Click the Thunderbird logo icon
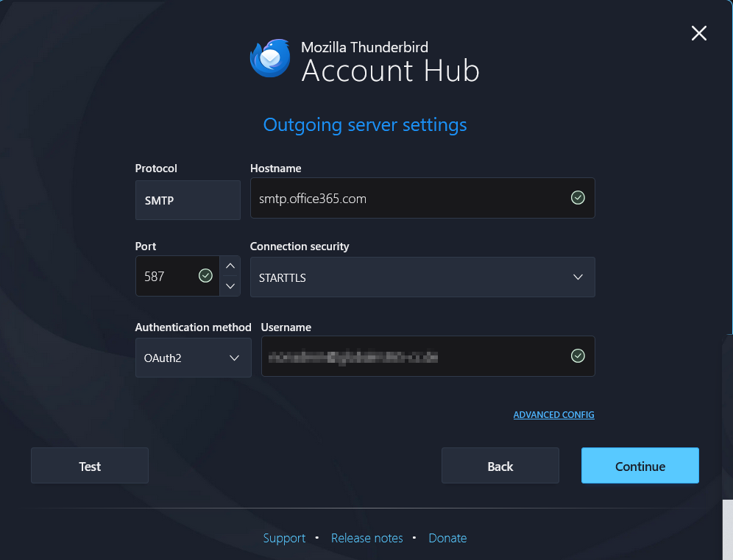 (270, 58)
